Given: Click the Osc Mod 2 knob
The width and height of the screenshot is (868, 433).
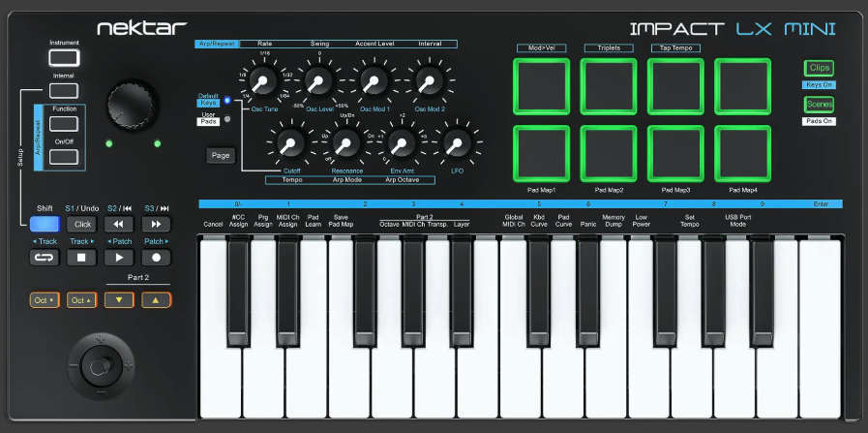Looking at the screenshot, I should point(429,82).
